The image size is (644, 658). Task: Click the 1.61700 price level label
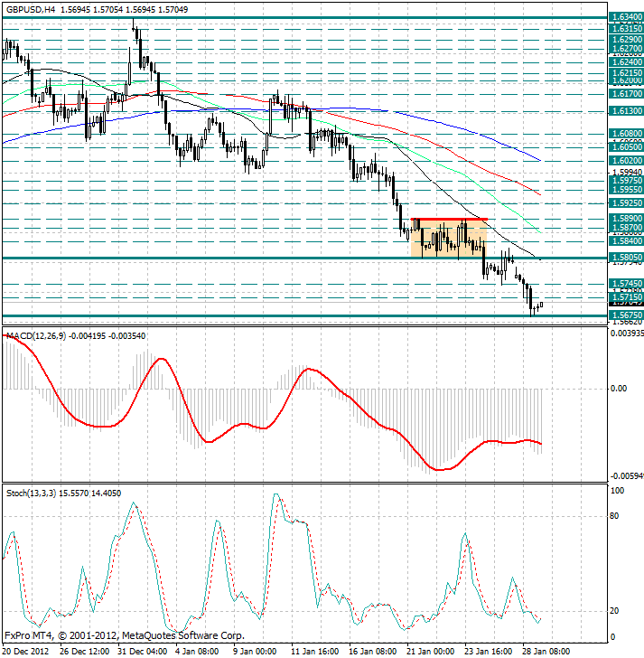pos(626,94)
